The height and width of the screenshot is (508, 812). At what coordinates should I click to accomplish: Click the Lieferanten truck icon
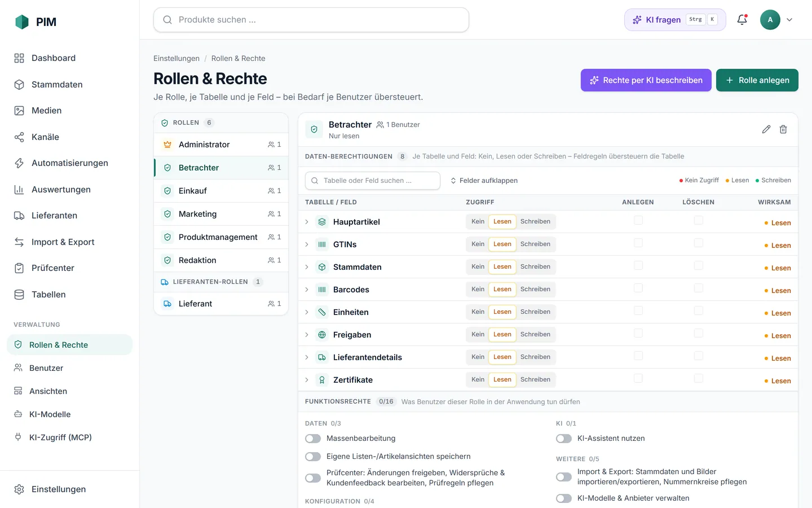pyautogui.click(x=19, y=216)
